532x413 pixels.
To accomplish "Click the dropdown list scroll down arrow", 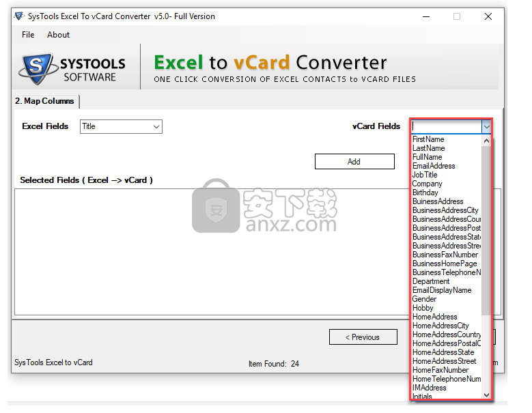I will coord(486,395).
